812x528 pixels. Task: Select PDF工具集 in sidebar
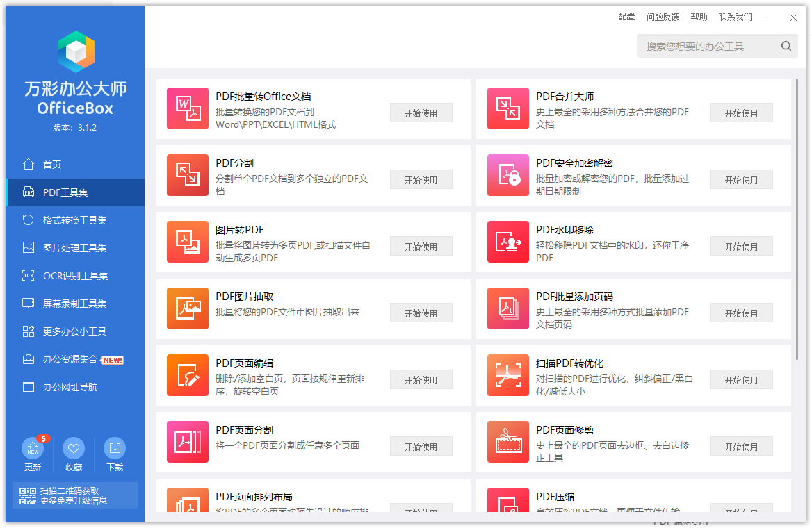(x=75, y=192)
